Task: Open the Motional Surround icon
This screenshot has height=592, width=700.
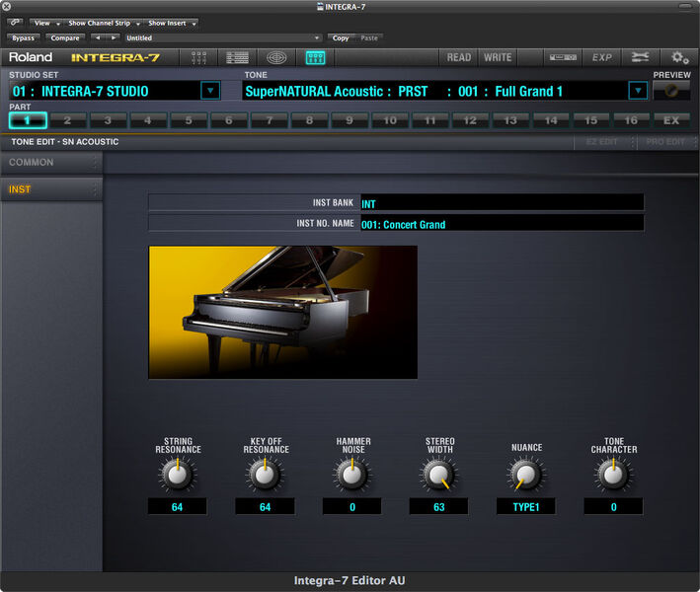Action: coord(276,57)
